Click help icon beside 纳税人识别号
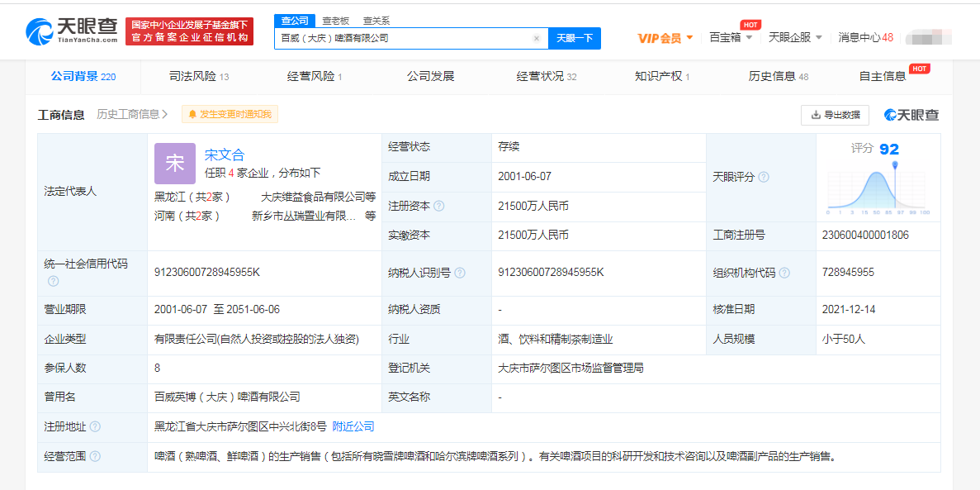Image resolution: width=980 pixels, height=490 pixels. (459, 273)
